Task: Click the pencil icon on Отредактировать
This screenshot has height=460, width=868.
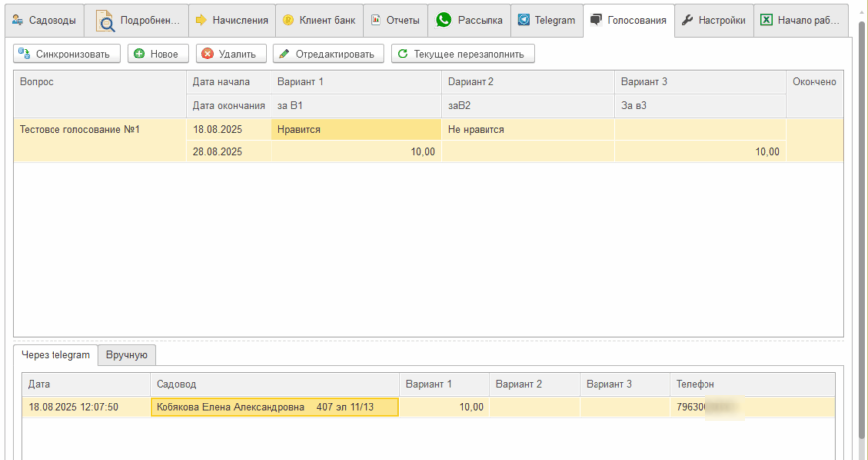Action: pos(284,54)
